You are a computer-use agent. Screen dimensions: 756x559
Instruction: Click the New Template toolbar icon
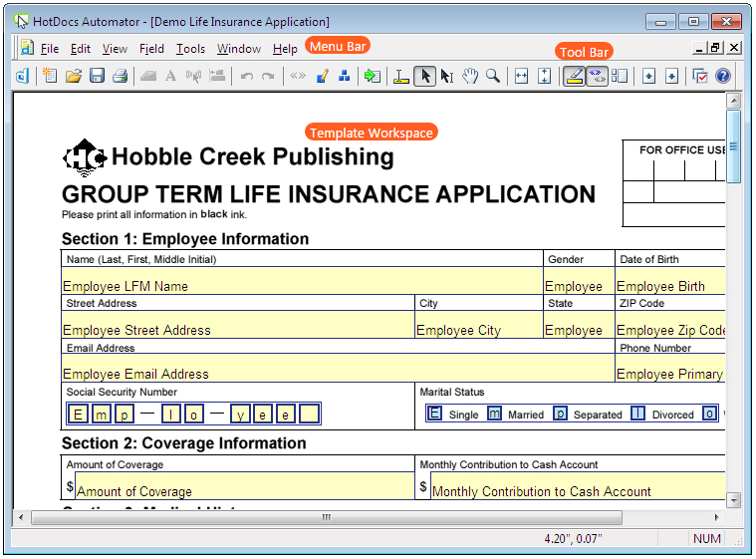(51, 76)
